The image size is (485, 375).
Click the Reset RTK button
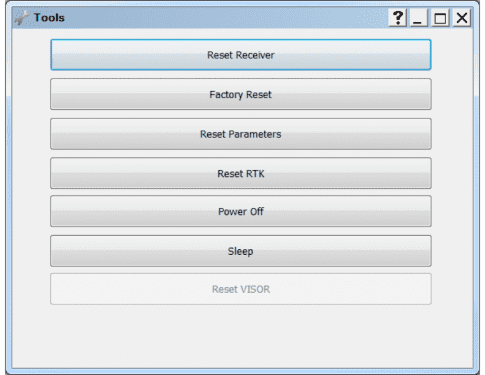pyautogui.click(x=241, y=173)
